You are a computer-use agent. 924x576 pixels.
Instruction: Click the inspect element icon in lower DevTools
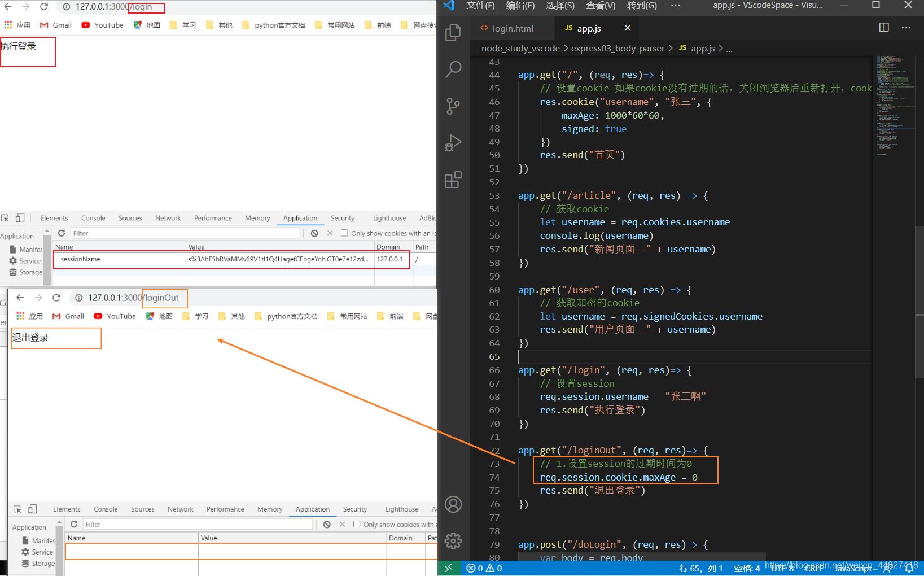pos(17,509)
